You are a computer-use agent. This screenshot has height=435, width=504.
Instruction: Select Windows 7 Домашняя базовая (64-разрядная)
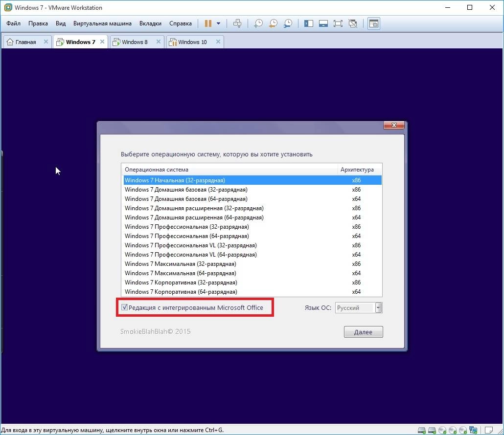tap(252, 199)
